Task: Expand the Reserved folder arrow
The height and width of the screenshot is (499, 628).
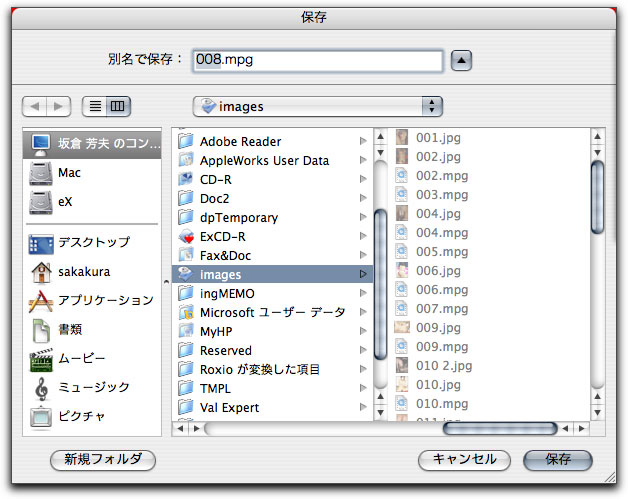Action: click(x=363, y=350)
